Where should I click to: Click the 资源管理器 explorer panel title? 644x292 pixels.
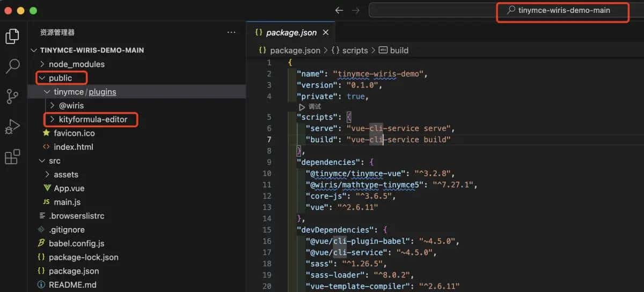pyautogui.click(x=57, y=32)
